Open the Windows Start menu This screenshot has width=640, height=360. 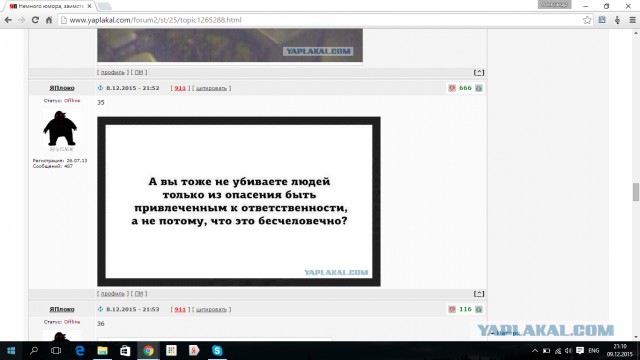(x=11, y=351)
